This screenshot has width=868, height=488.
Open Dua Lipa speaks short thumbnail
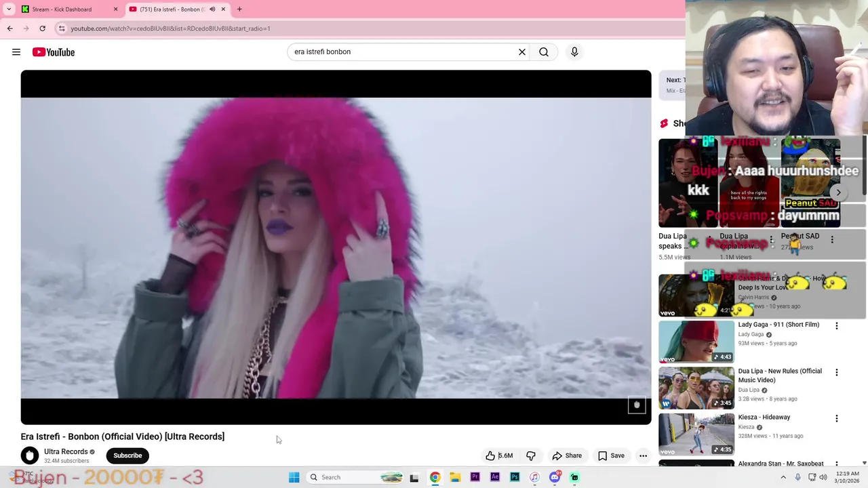tap(688, 183)
